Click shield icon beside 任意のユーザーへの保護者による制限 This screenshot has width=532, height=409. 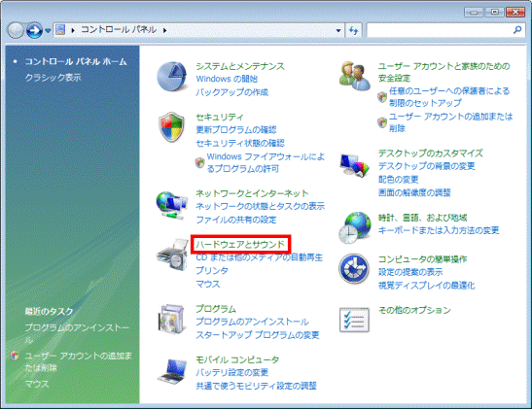pos(382,97)
